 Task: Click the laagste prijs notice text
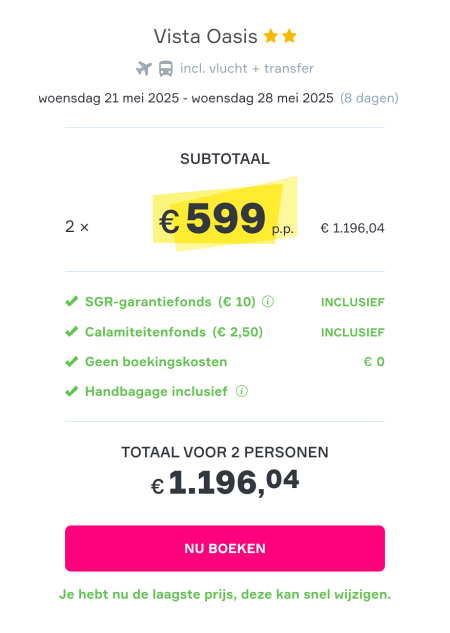225,594
